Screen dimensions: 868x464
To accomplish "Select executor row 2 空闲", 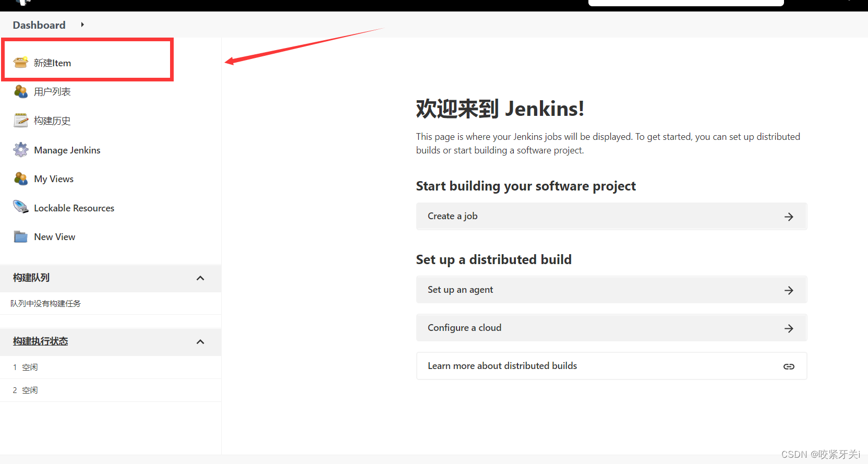I will coord(111,390).
